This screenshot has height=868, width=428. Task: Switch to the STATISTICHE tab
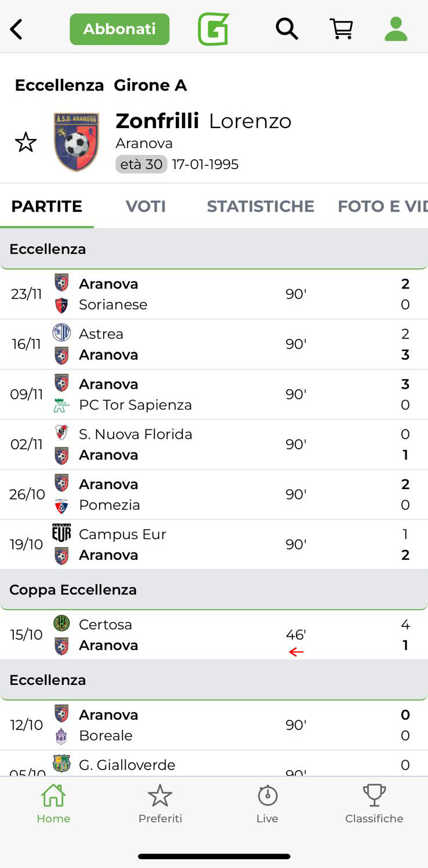coord(260,206)
